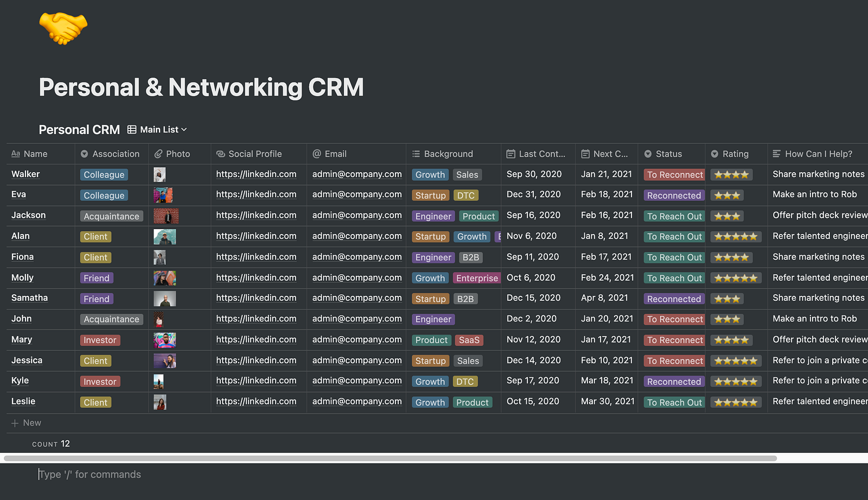Click the table icon beside Main List
The height and width of the screenshot is (500, 868).
132,129
